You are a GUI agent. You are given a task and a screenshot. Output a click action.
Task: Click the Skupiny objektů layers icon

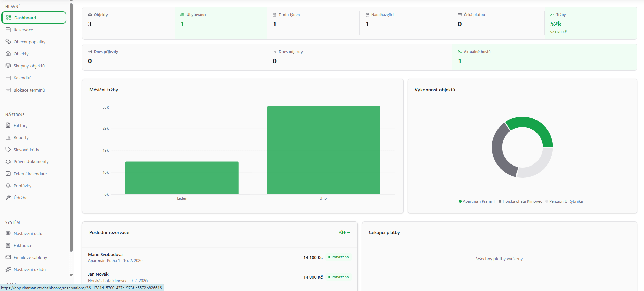pyautogui.click(x=8, y=66)
